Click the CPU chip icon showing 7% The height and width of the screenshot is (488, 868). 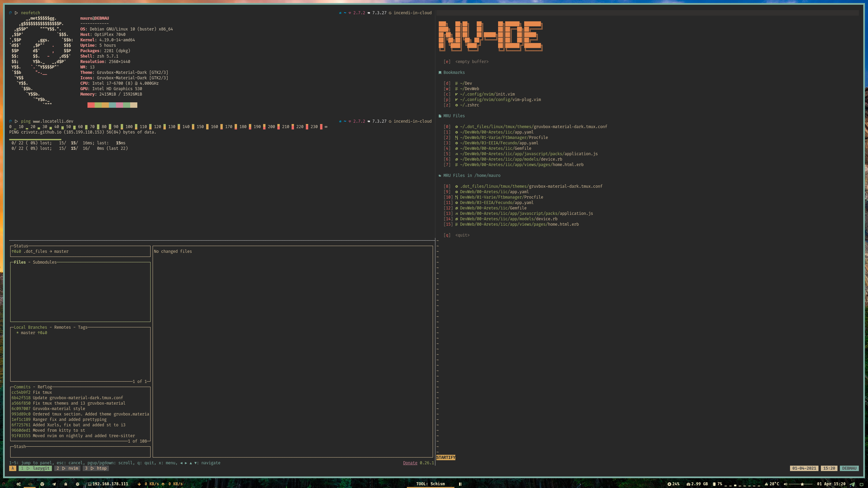tap(714, 484)
